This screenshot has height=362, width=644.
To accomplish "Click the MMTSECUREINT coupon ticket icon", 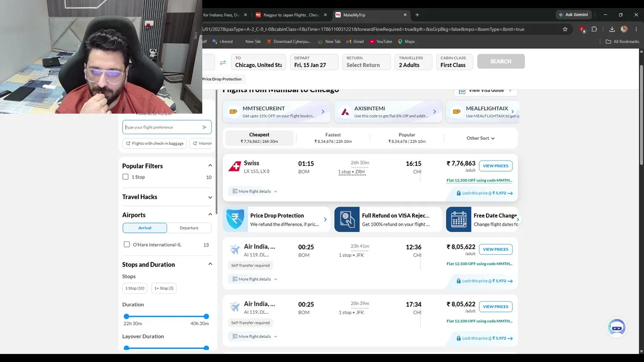I will (233, 112).
